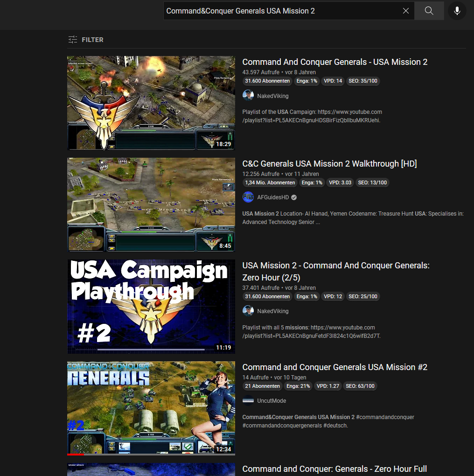Open the Zero Hour (2/5) video title
This screenshot has width=474, height=476.
pos(335,271)
